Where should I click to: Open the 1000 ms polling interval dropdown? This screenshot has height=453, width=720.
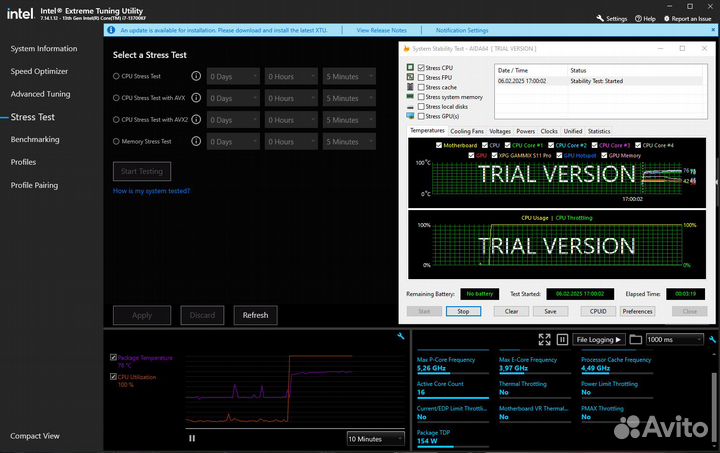click(x=677, y=340)
